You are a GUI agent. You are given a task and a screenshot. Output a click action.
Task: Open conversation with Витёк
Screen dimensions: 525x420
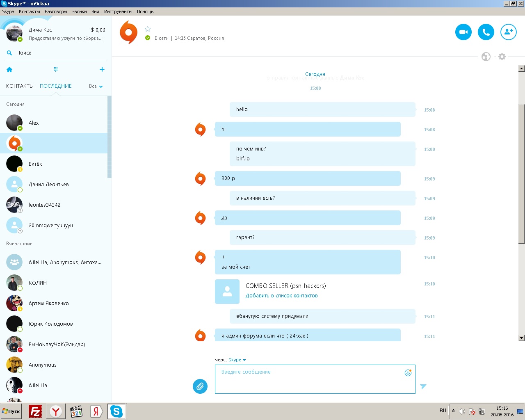click(x=54, y=164)
